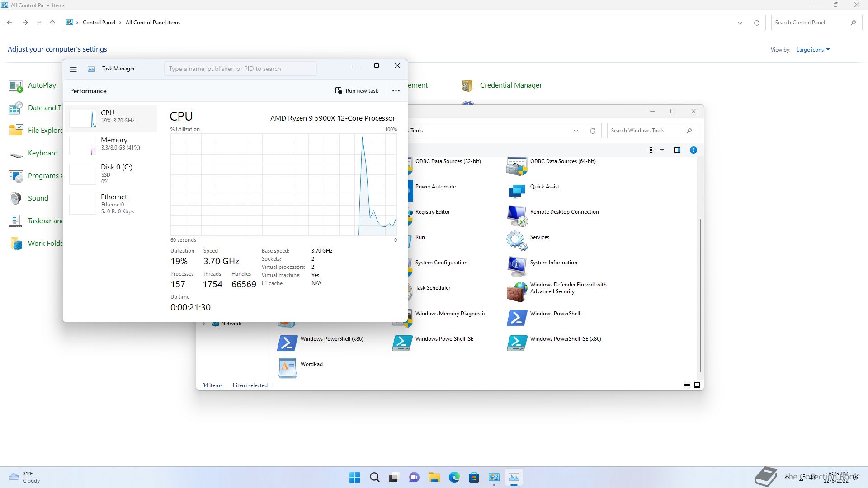The height and width of the screenshot is (488, 868).
Task: Click Control Panel breadcrumb link
Action: tap(99, 23)
